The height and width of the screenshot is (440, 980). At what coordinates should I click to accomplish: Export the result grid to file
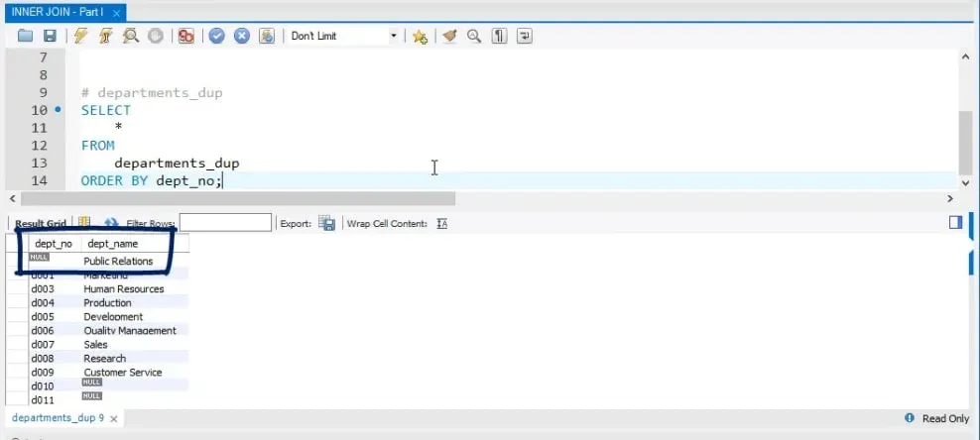(326, 224)
